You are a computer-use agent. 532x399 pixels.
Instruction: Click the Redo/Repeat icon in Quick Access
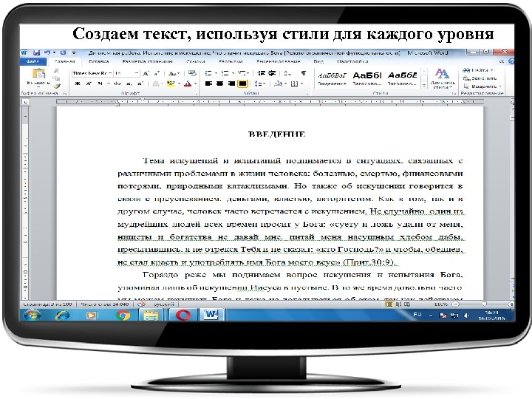[x=63, y=52]
